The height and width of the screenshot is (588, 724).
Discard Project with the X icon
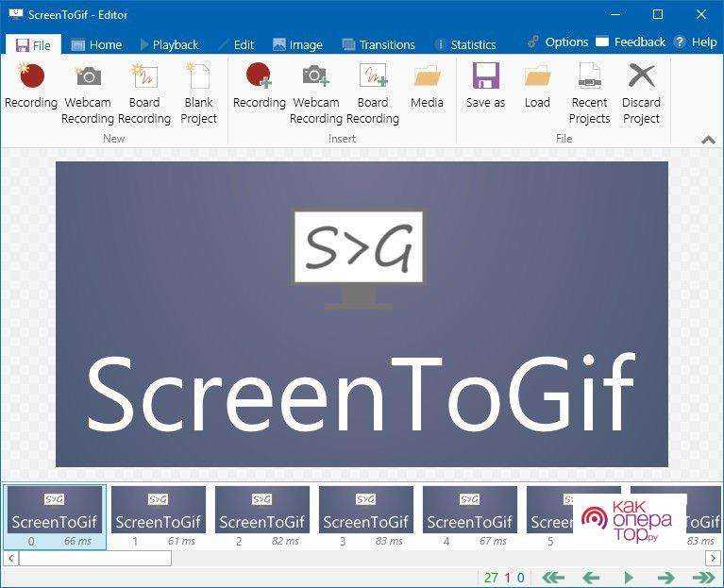click(641, 94)
